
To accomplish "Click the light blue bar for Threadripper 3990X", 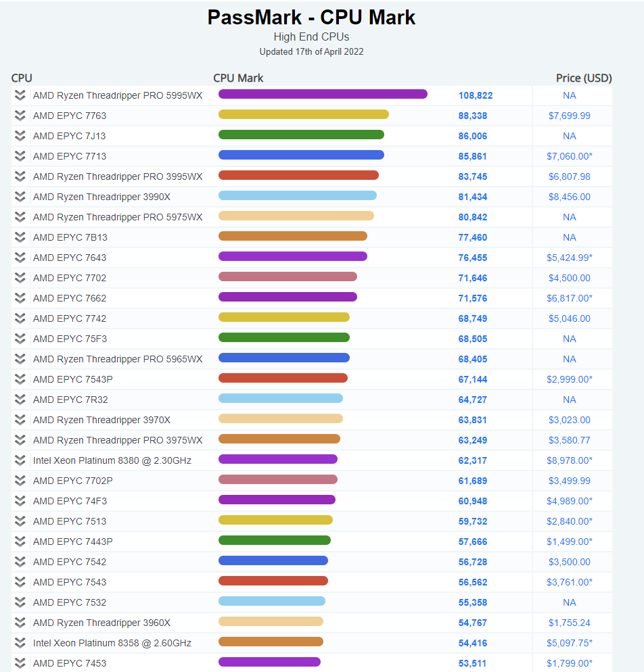I will coord(298,195).
